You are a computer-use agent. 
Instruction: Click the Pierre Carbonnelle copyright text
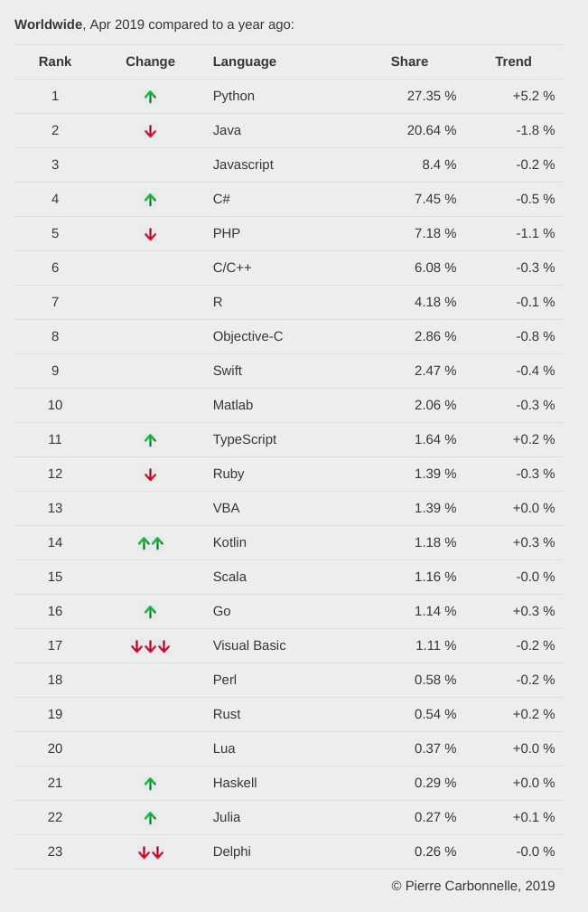click(473, 886)
